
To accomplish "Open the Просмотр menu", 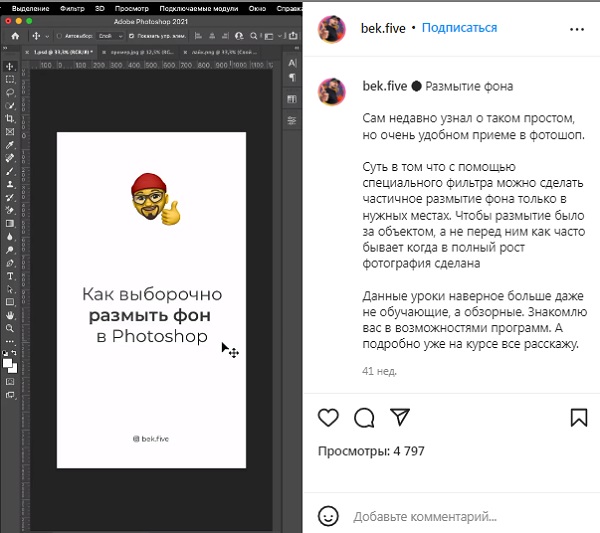I will point(132,8).
